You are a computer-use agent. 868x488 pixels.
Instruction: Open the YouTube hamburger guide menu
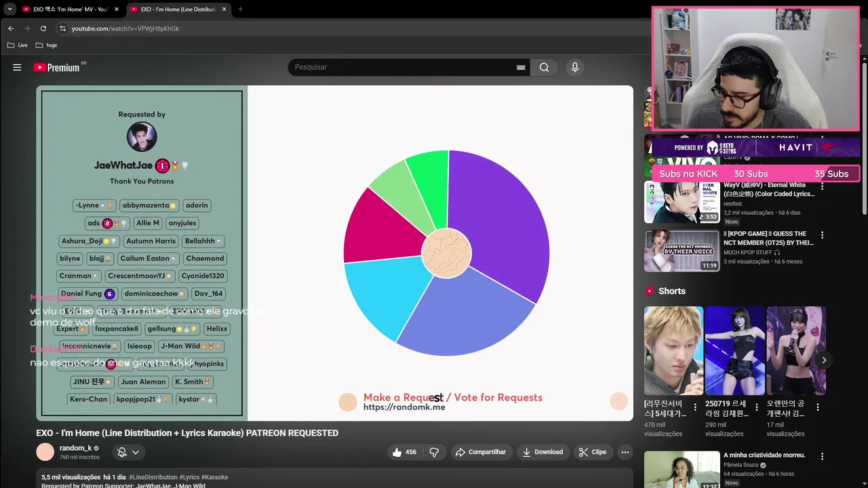[17, 67]
